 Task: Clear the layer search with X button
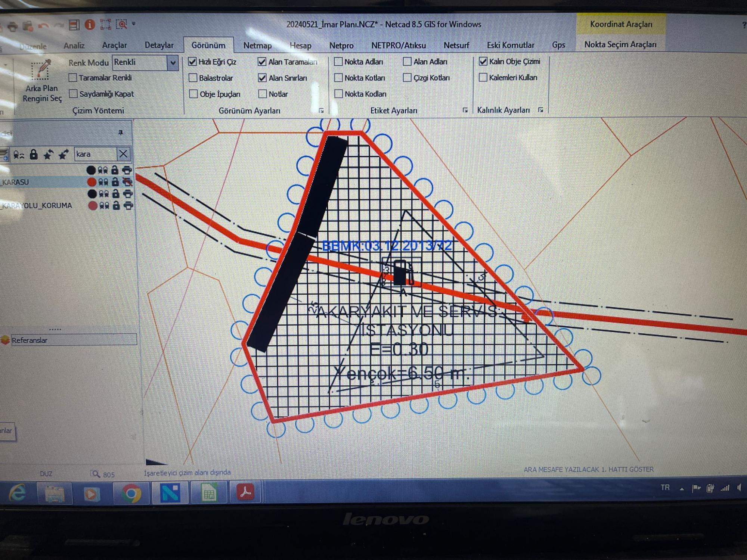click(x=123, y=154)
